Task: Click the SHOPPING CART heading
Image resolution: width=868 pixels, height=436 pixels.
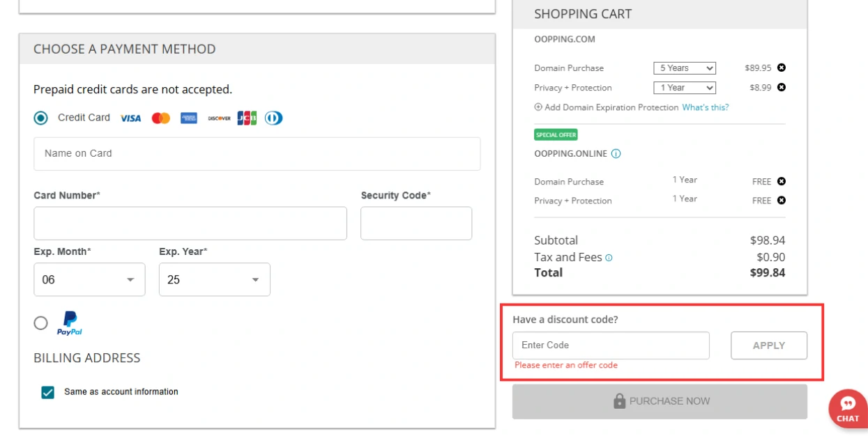Action: pyautogui.click(x=583, y=14)
